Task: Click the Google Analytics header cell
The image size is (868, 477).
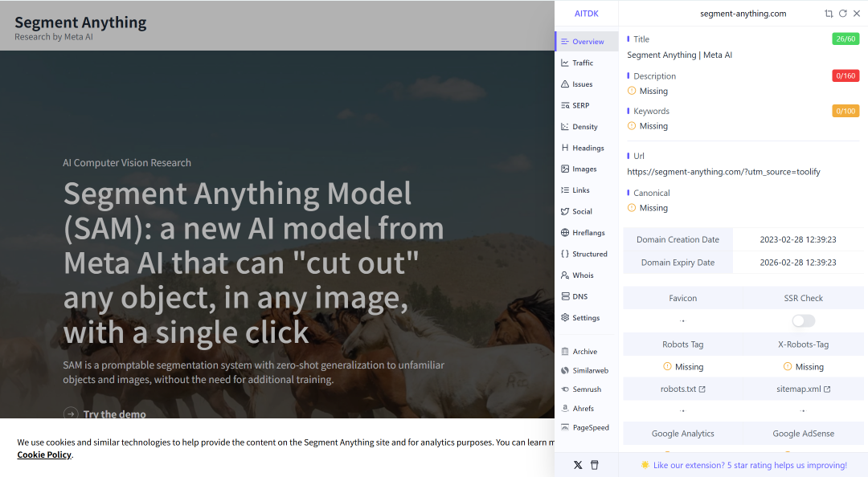Action: pos(682,434)
